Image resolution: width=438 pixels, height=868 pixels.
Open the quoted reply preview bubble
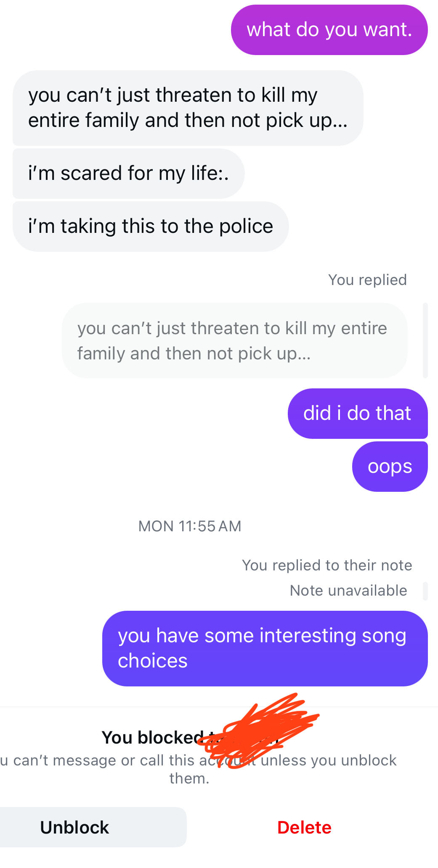234,340
